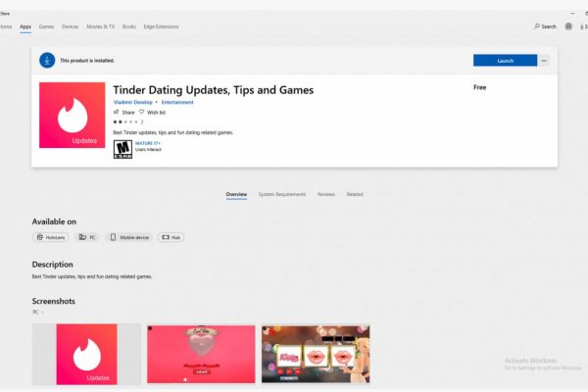
Task: Open the slot machine lips screenshot
Action: click(x=316, y=355)
